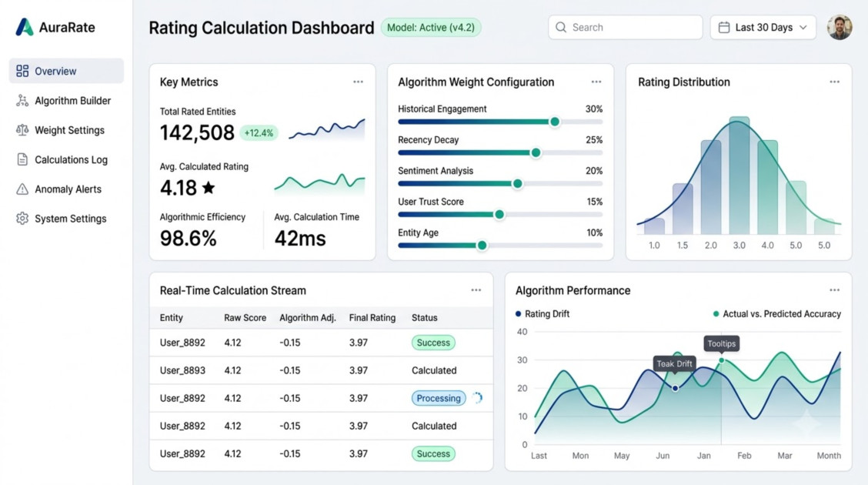Click the search magnifier icon

click(x=561, y=27)
